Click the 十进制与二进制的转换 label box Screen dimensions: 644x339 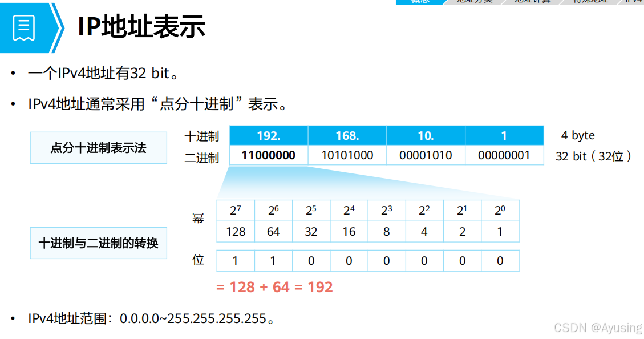tap(99, 243)
